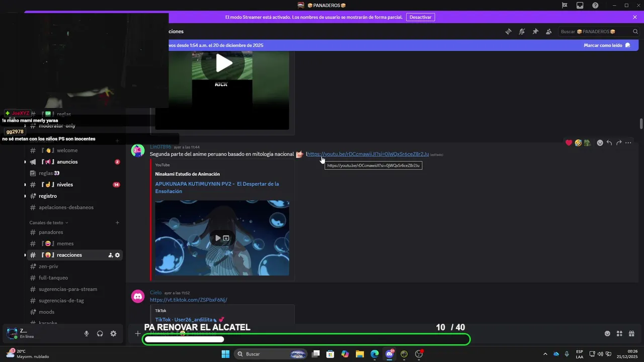Click TikTok User26_ardillita embed title
The height and width of the screenshot is (362, 644).
[x=190, y=320]
